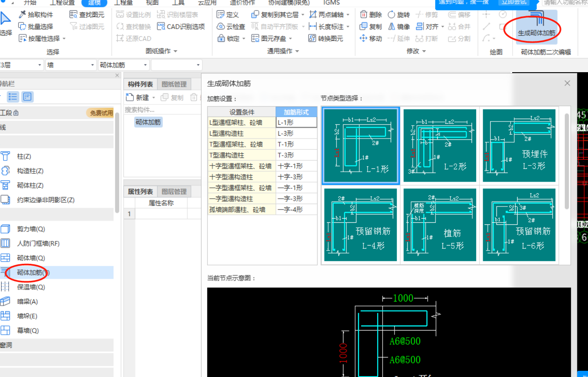The width and height of the screenshot is (588, 377).
Task: Switch to the 图纸管理 tab
Action: click(x=174, y=84)
